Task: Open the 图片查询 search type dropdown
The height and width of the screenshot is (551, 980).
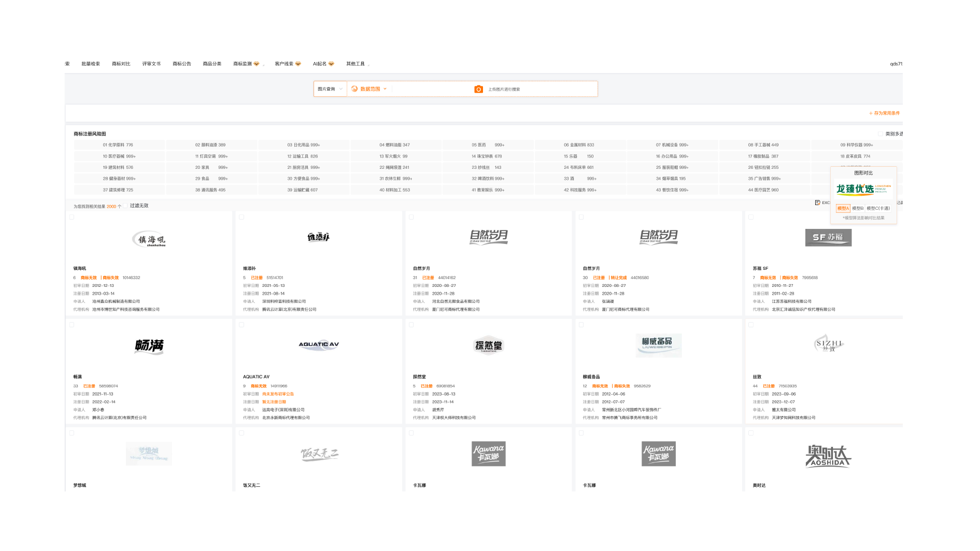Action: pos(330,89)
